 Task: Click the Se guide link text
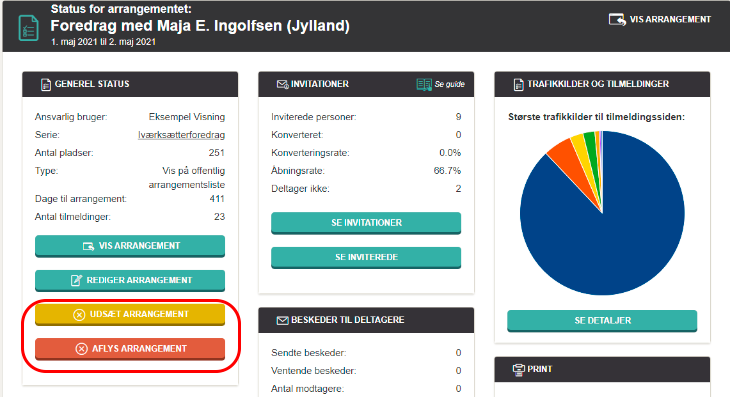click(x=450, y=84)
